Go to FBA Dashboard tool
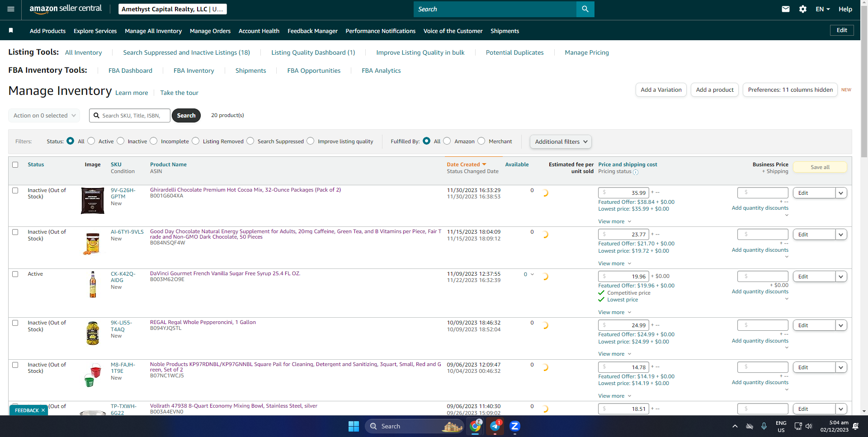 click(130, 70)
